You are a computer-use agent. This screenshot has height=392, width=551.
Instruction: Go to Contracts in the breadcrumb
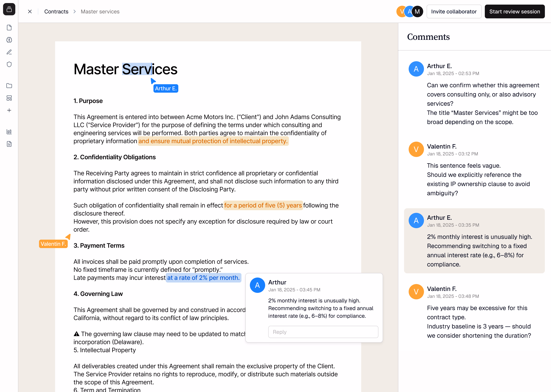coord(56,12)
